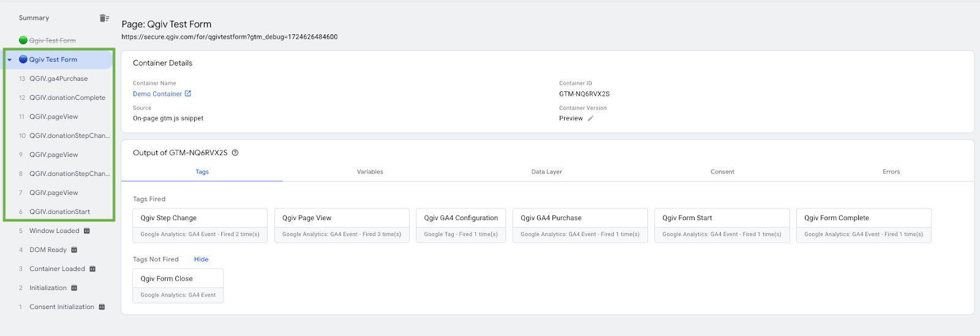Edit container version pencil icon
The height and width of the screenshot is (336, 980).
click(590, 118)
